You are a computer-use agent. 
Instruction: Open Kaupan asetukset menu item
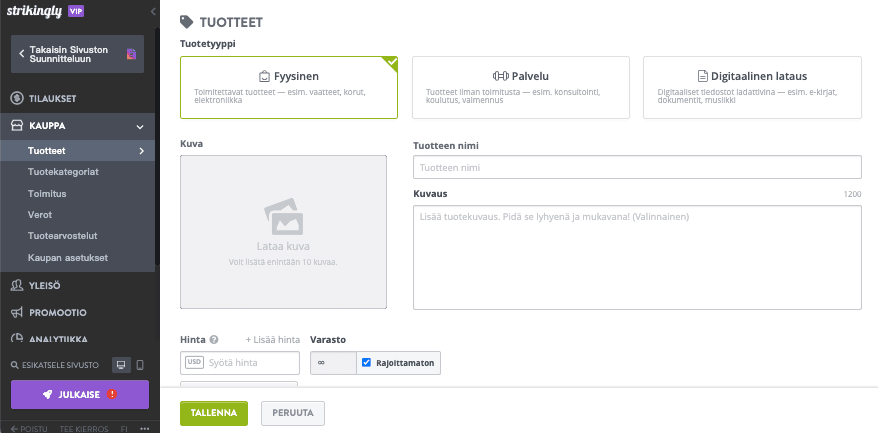pyautogui.click(x=68, y=257)
